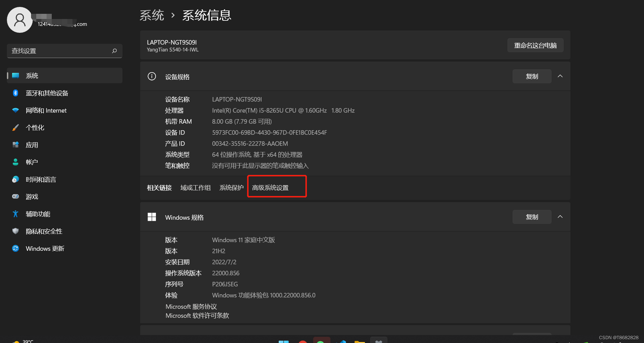This screenshot has height=343, width=644.
Task: Click the user account avatar picture
Action: (x=20, y=20)
